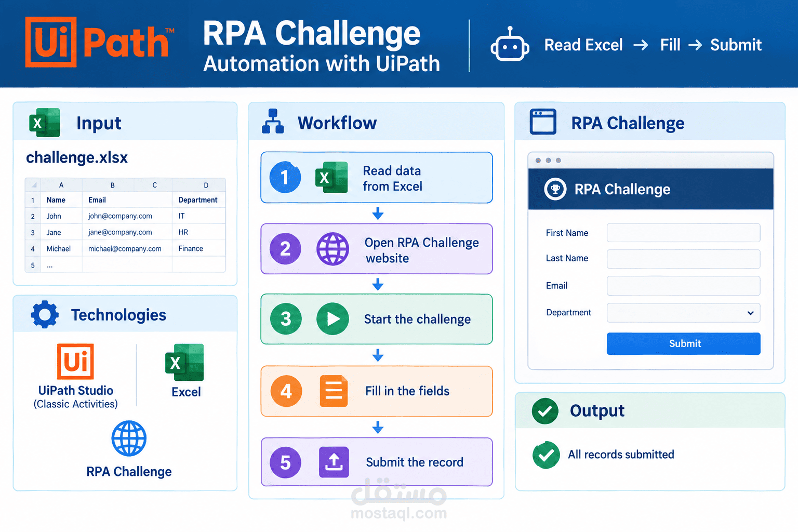The image size is (798, 532).
Task: Select the "john@company.com" cell
Action: [x=127, y=216]
